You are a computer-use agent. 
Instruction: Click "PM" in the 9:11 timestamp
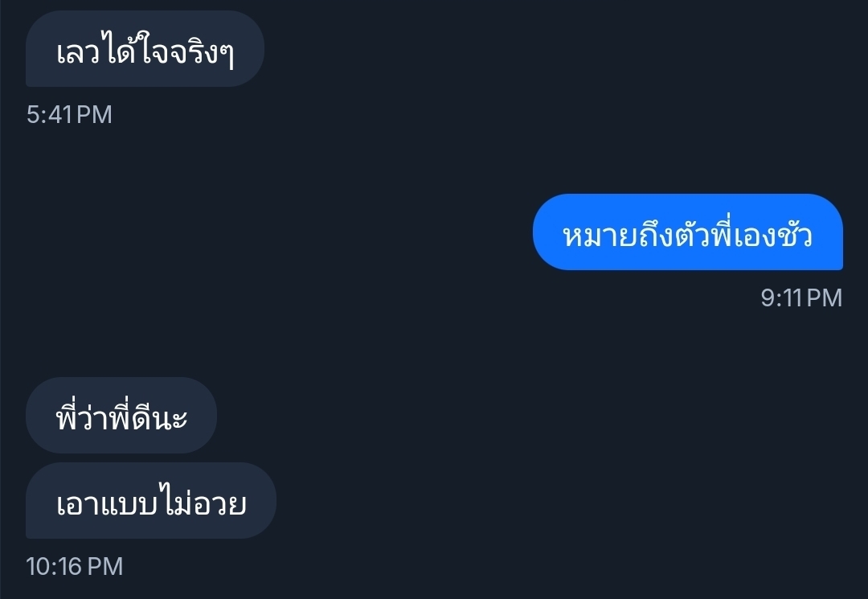tap(825, 297)
